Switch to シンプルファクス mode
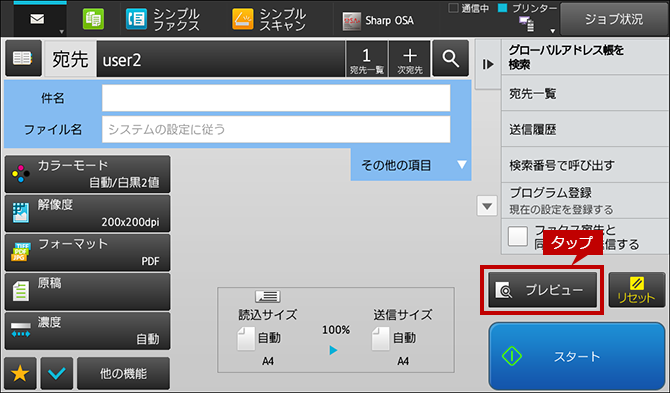Image resolution: width=670 pixels, height=393 pixels. tap(162, 20)
